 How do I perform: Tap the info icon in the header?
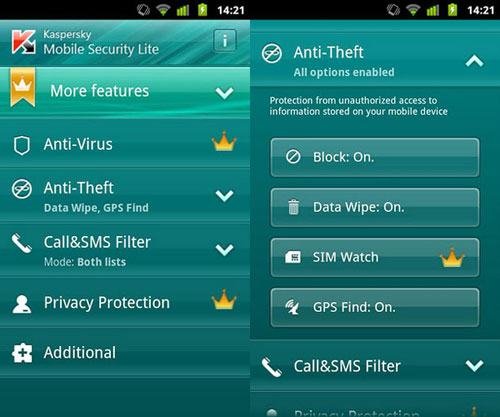(225, 41)
